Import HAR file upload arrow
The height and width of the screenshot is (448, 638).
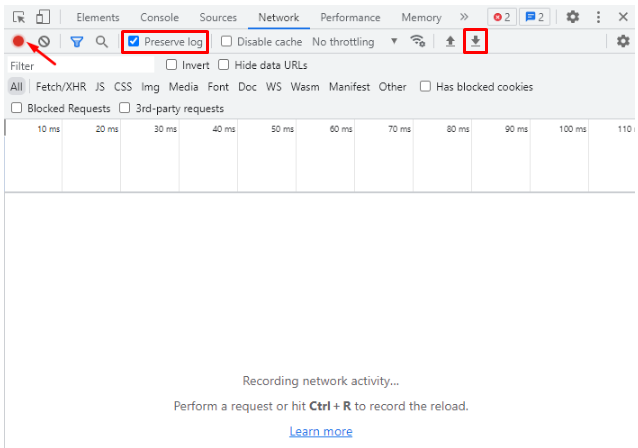[x=450, y=42]
